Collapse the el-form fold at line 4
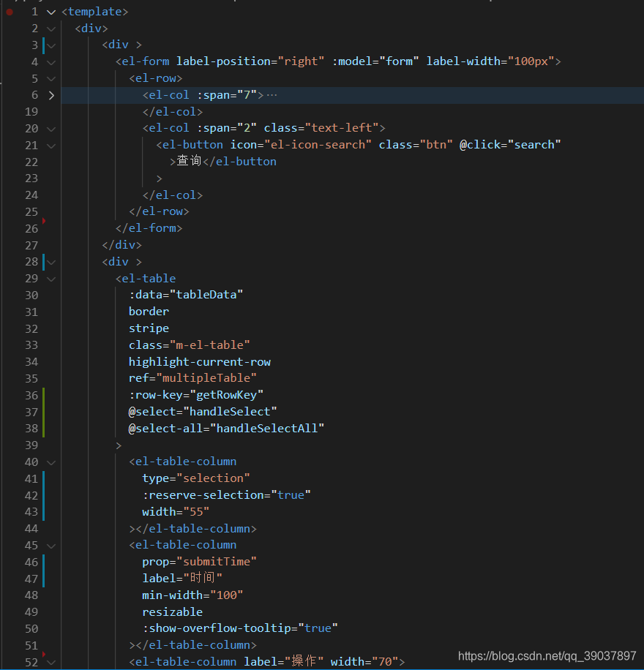This screenshot has height=670, width=644. coord(50,61)
